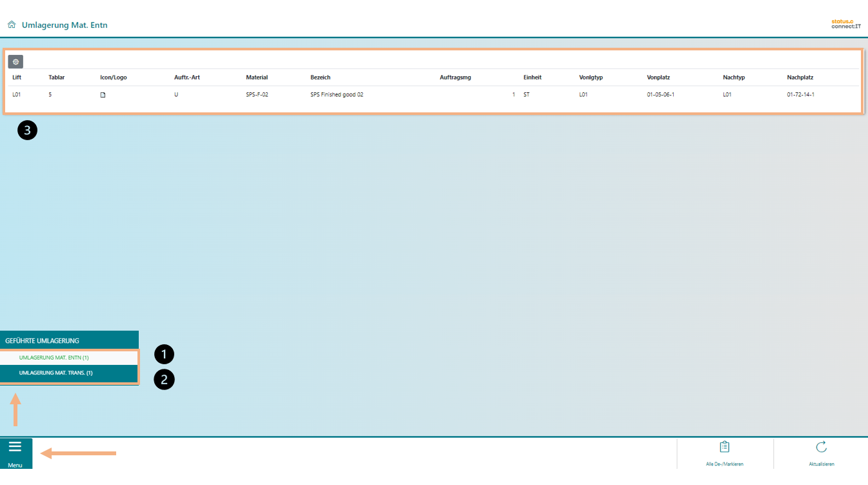Click the Umlagerung Mat. Entn page title
This screenshot has width=868, height=485.
65,25
